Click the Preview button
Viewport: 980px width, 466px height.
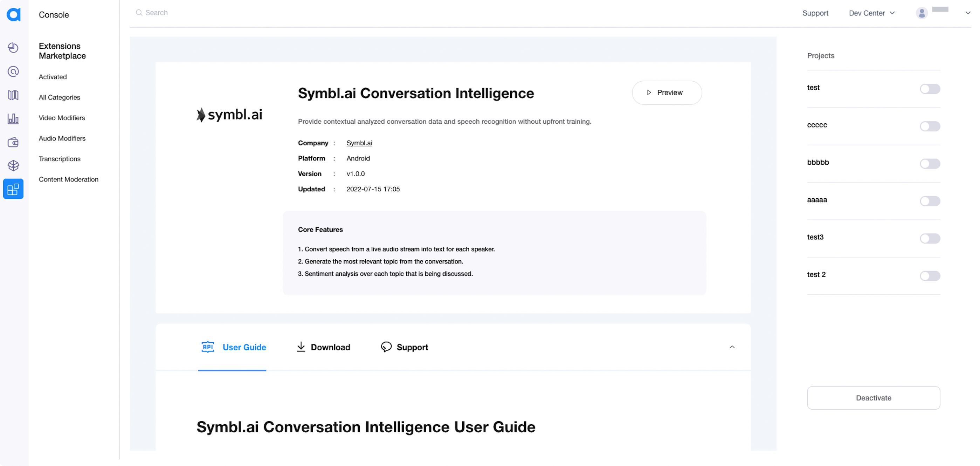(x=667, y=92)
